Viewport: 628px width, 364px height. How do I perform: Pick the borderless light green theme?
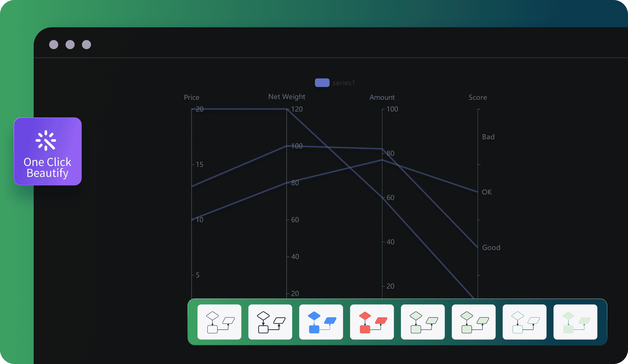pyautogui.click(x=576, y=322)
